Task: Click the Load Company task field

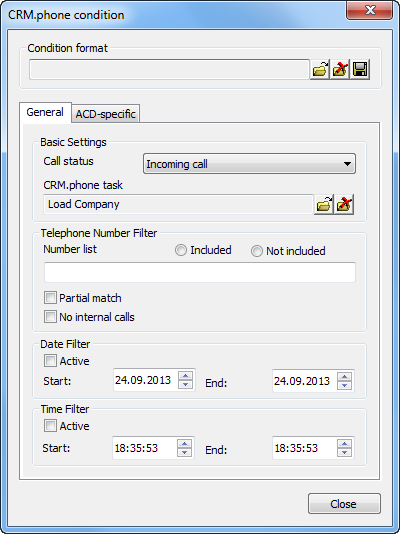Action: [x=178, y=204]
